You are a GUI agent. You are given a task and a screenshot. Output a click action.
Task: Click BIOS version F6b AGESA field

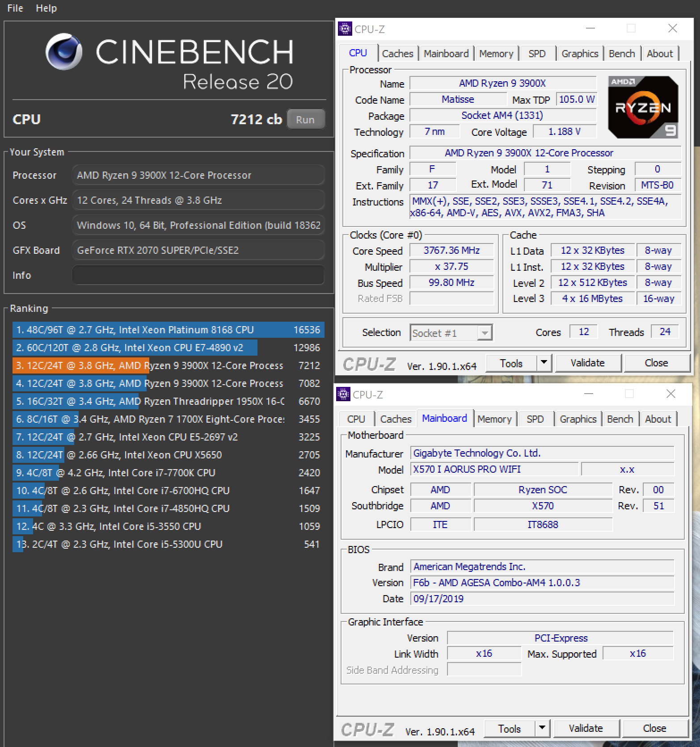pyautogui.click(x=543, y=583)
